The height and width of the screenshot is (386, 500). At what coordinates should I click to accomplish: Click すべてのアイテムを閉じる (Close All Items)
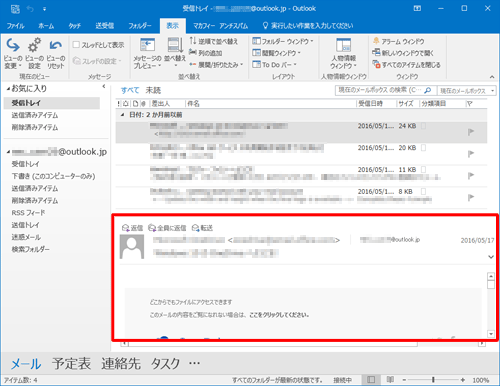(x=406, y=65)
